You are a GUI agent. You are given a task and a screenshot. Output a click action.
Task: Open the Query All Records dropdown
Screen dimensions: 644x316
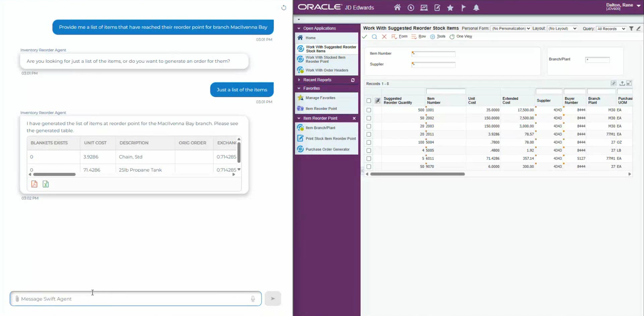[611, 29]
